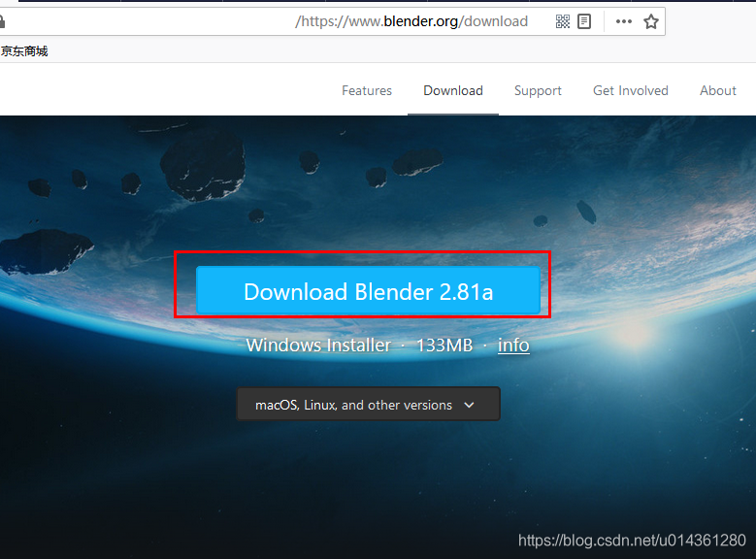This screenshot has width=756, height=559.
Task: Click the QR code icon in address bar
Action: [562, 21]
